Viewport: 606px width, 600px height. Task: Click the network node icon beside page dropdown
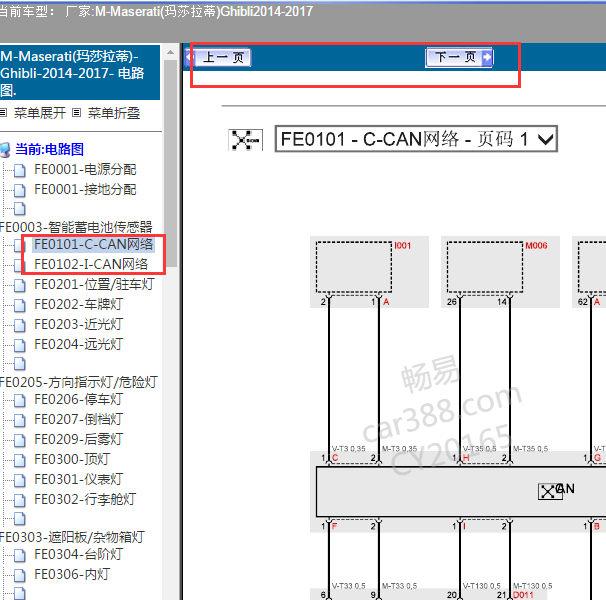coord(245,140)
